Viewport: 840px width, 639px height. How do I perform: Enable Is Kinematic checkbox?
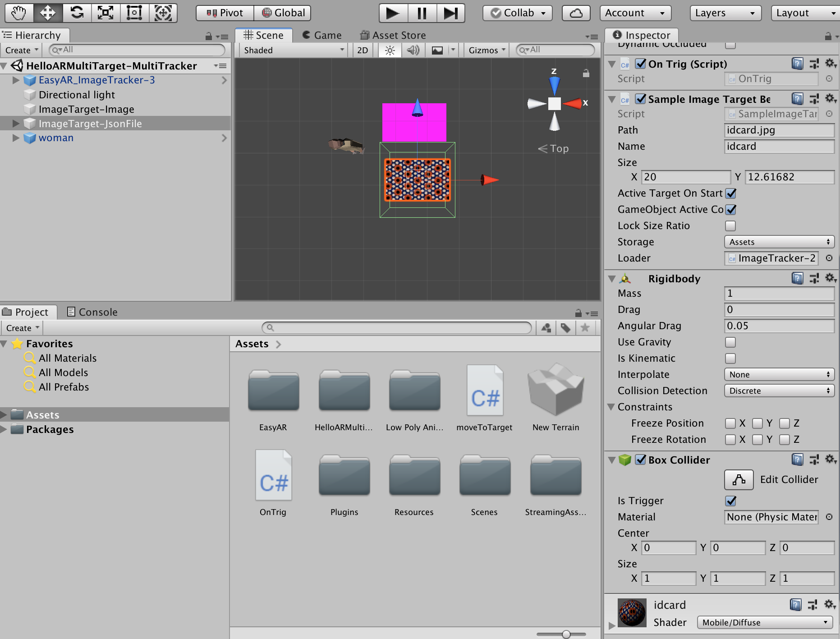pyautogui.click(x=730, y=359)
